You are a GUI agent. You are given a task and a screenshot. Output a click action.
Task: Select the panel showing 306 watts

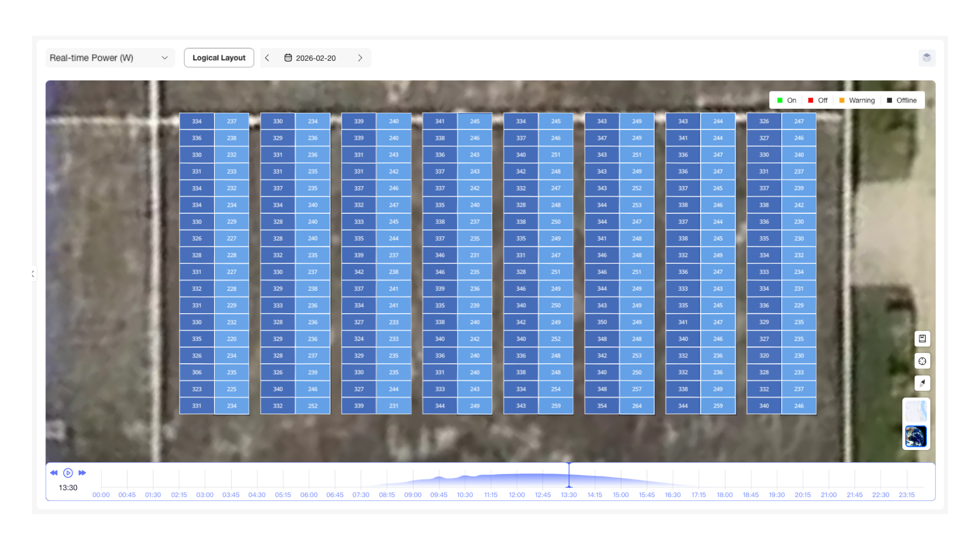[x=197, y=372]
